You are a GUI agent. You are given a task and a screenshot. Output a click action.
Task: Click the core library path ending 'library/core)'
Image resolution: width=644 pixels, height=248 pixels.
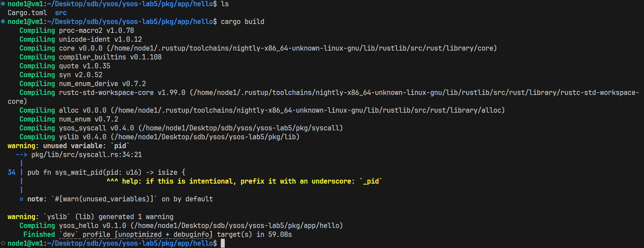click(302, 48)
